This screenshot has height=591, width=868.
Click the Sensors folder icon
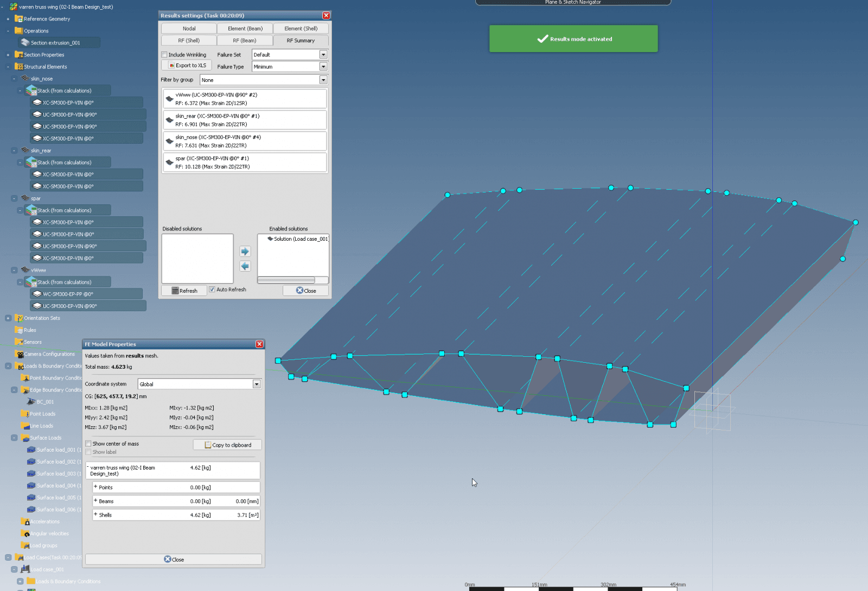point(19,342)
